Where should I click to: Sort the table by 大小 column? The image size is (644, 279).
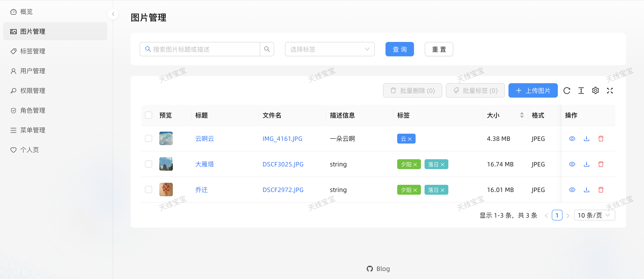tap(521, 115)
